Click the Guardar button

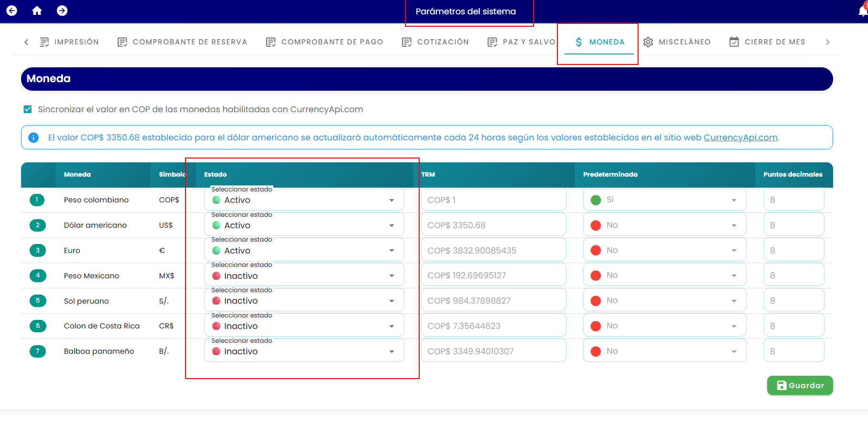800,385
